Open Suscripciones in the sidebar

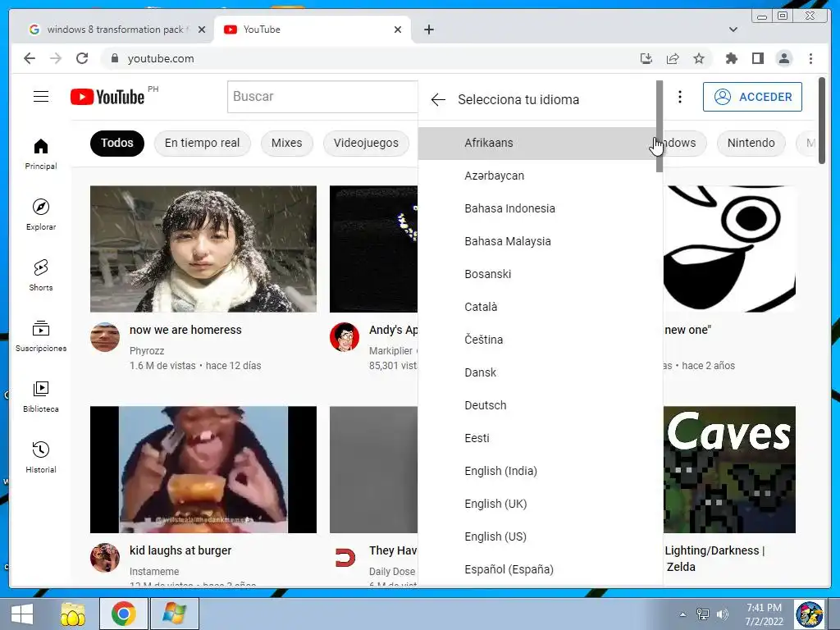(x=41, y=336)
